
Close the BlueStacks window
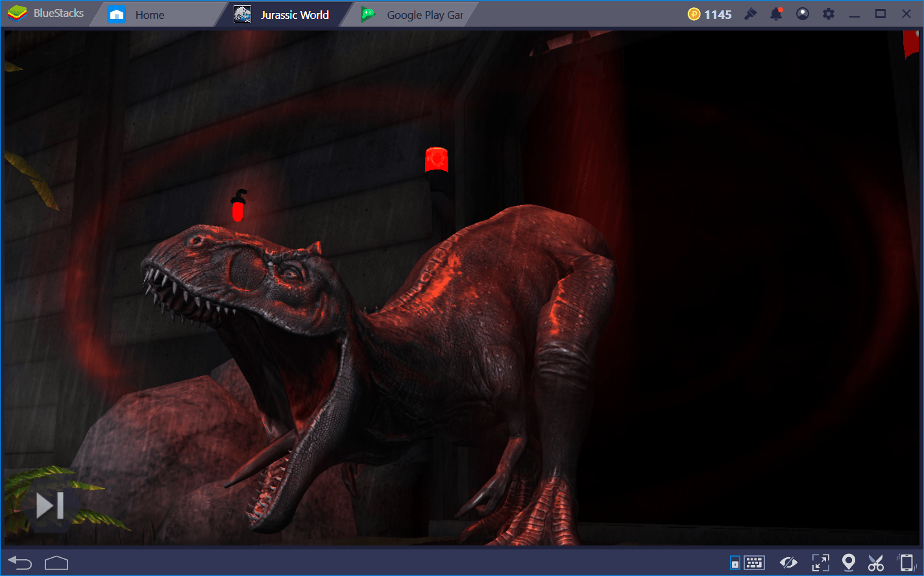(x=906, y=14)
